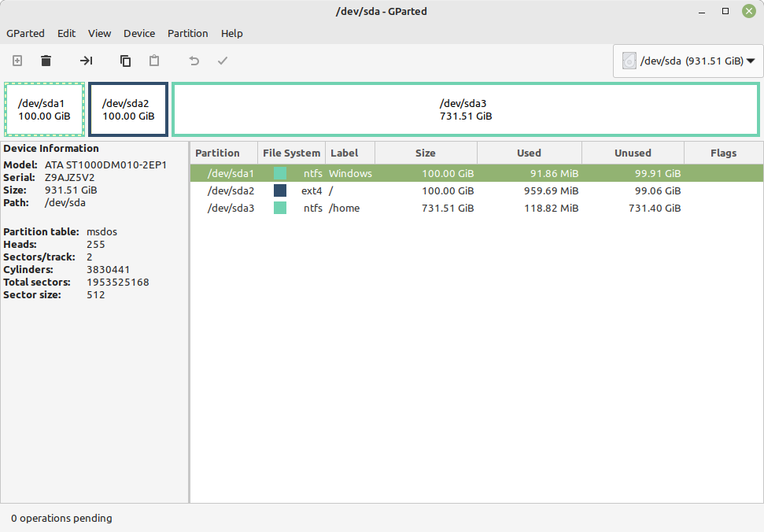
Task: Click the cylinders 3830441 value
Action: click(108, 269)
